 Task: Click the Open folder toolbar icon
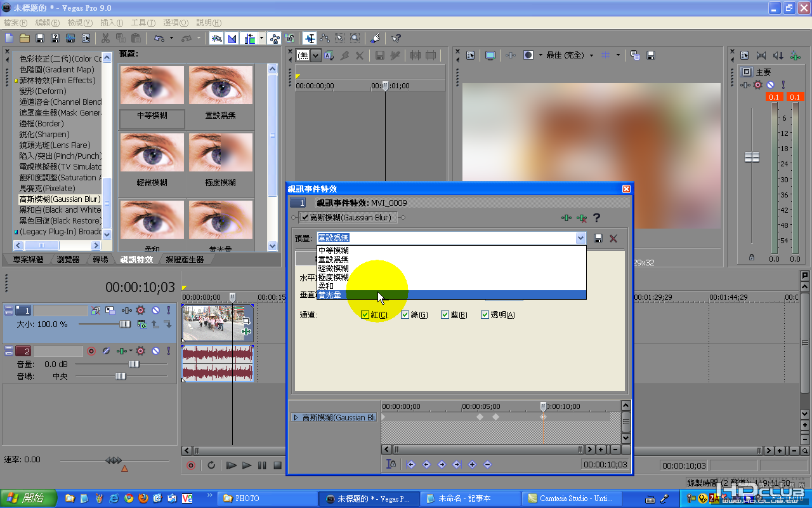pos(24,39)
